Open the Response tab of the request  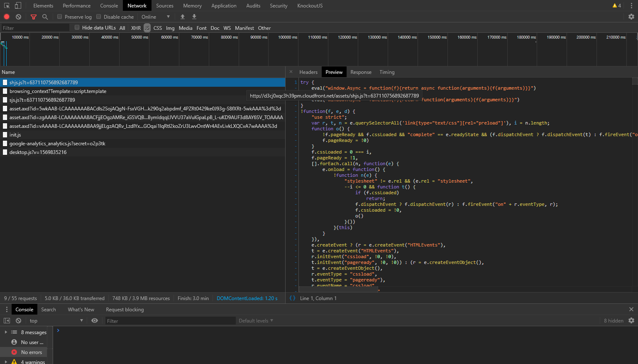click(361, 72)
